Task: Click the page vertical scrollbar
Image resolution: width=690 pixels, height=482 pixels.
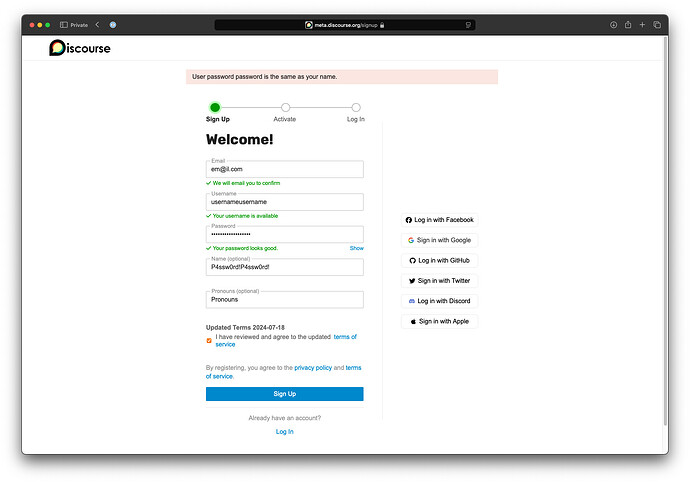Action: tap(665, 231)
